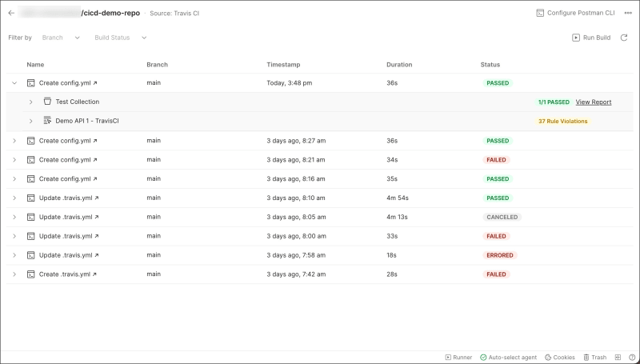Click the build icon in the 8:00 am row

click(x=30, y=236)
